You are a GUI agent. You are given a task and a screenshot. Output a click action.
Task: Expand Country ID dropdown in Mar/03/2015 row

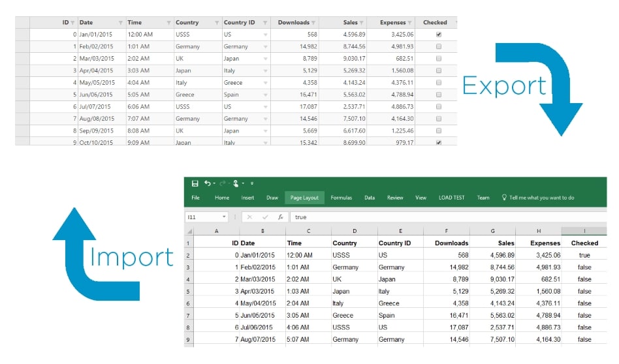pos(265,59)
